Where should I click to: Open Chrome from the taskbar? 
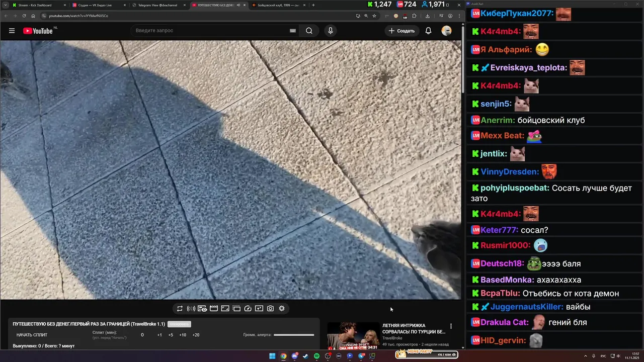tap(283, 356)
